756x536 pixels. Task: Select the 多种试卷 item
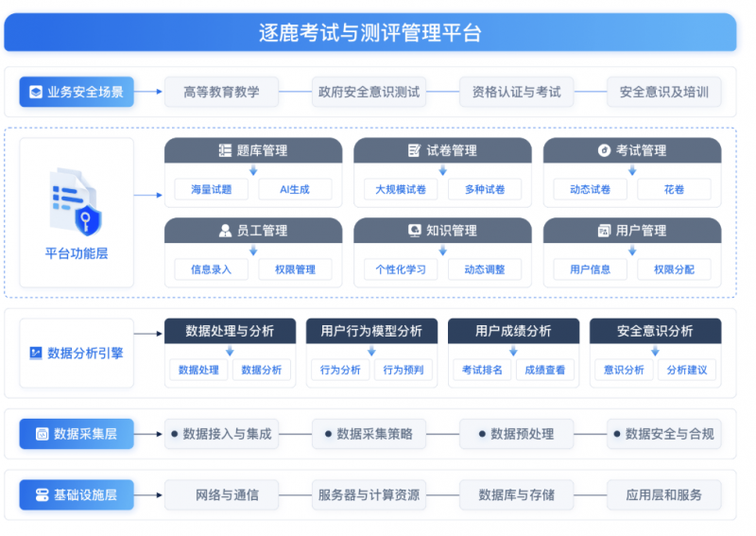coord(485,189)
